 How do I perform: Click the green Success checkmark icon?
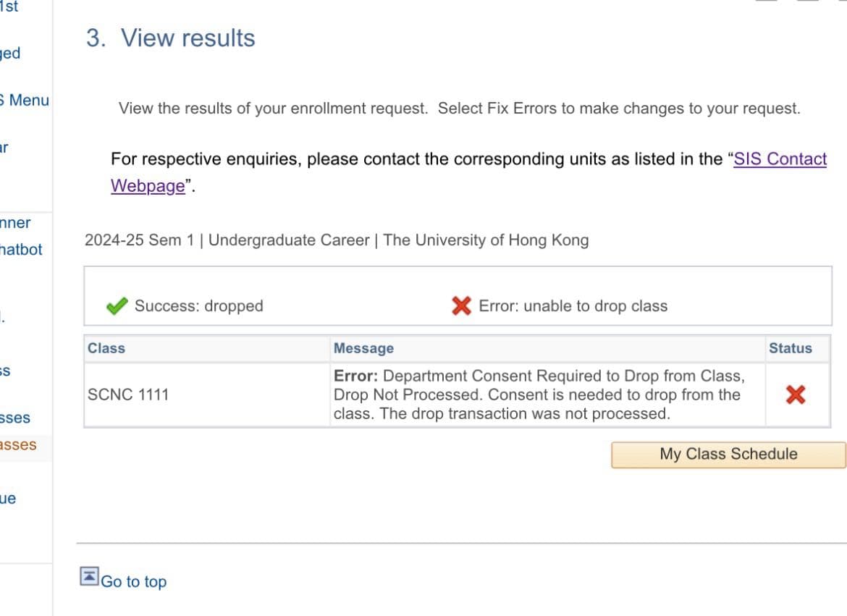[117, 306]
